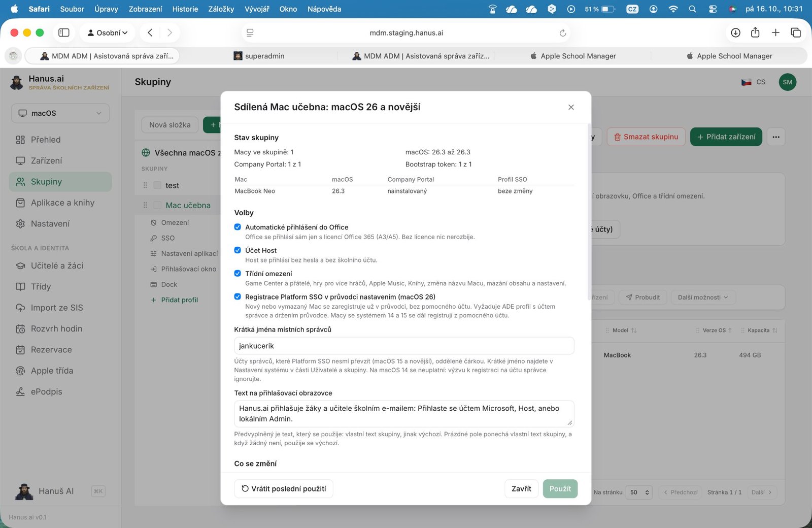812x528 pixels.
Task: Click Safari share icon
Action: pos(755,32)
